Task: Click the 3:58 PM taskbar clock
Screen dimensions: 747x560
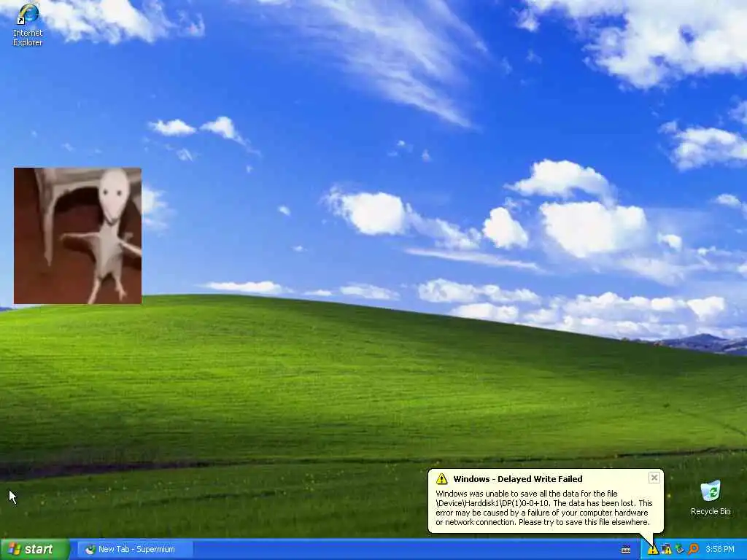Action: [720, 550]
